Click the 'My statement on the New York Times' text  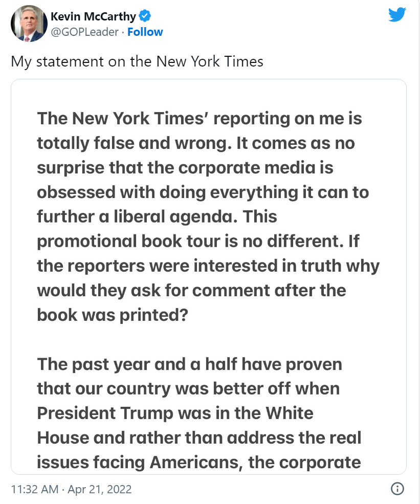137,61
